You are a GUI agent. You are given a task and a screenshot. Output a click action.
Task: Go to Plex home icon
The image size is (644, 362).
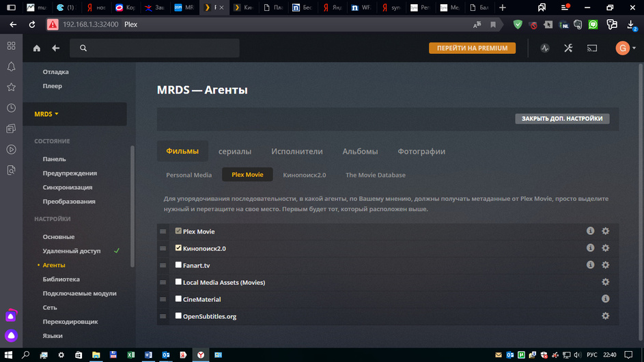[x=37, y=48]
